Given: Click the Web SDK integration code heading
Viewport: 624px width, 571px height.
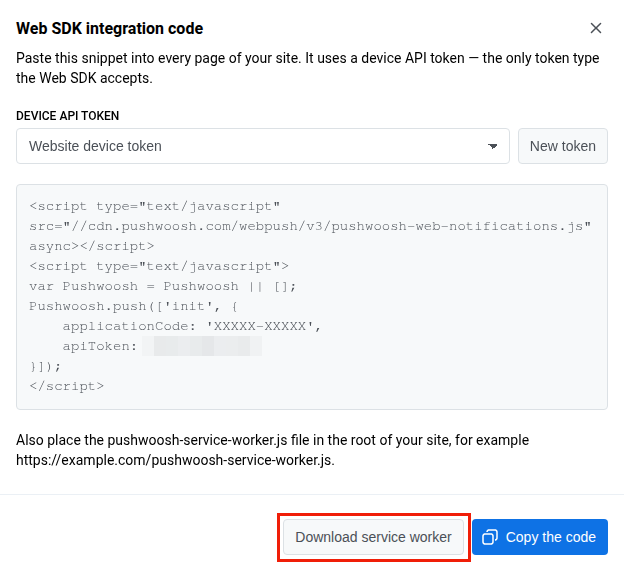Looking at the screenshot, I should pyautogui.click(x=110, y=29).
